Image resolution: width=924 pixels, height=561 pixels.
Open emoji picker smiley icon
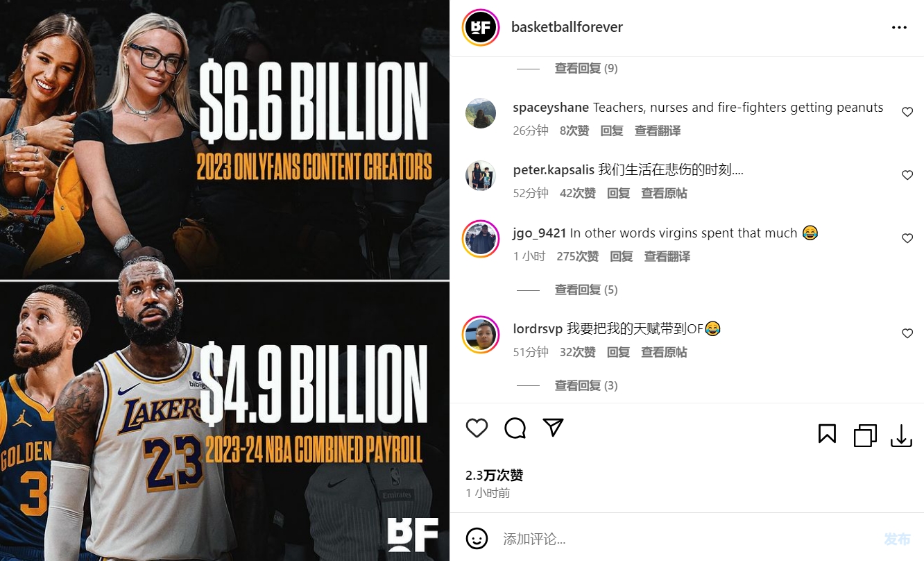pos(477,538)
